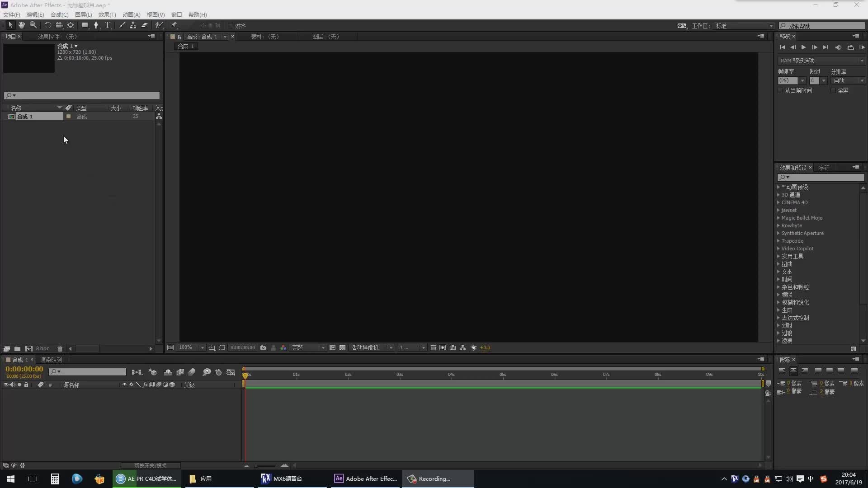Screen dimensions: 868x488
Task: Open the Graph Editor in timeline
Action: [231, 372]
